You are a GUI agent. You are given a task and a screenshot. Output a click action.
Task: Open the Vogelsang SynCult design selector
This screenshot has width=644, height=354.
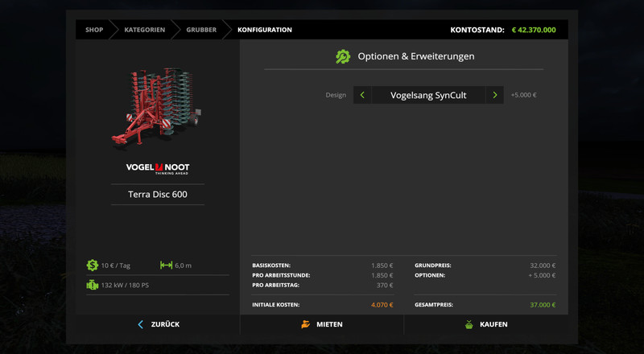coord(428,95)
